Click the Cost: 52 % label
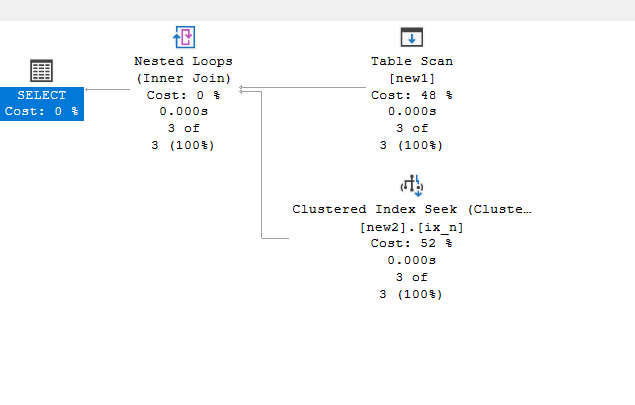Viewport: 635px width, 405px height. (x=411, y=243)
